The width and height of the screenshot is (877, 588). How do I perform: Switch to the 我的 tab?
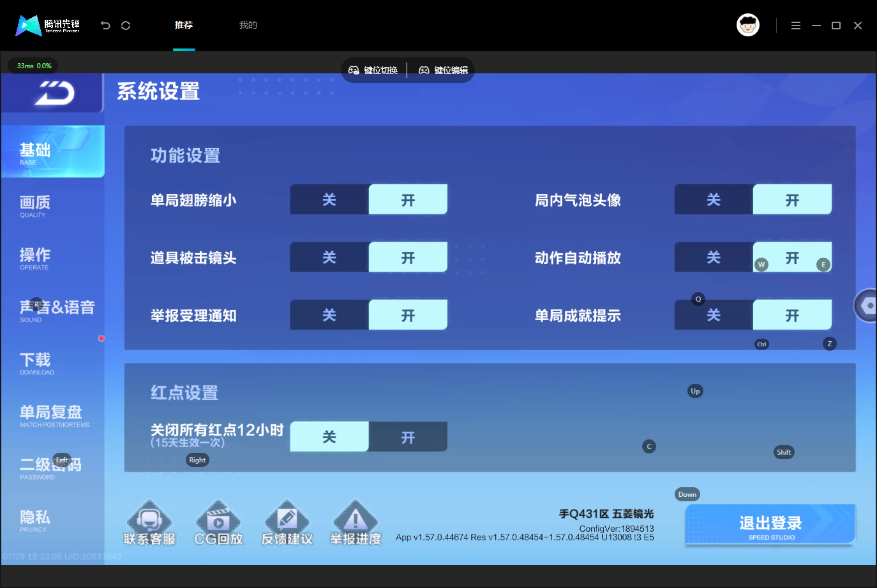coord(248,26)
